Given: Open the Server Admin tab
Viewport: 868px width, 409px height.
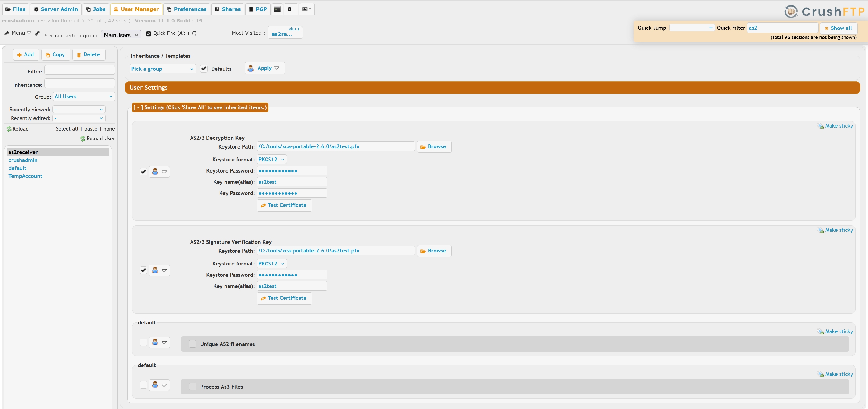Looking at the screenshot, I should 56,9.
